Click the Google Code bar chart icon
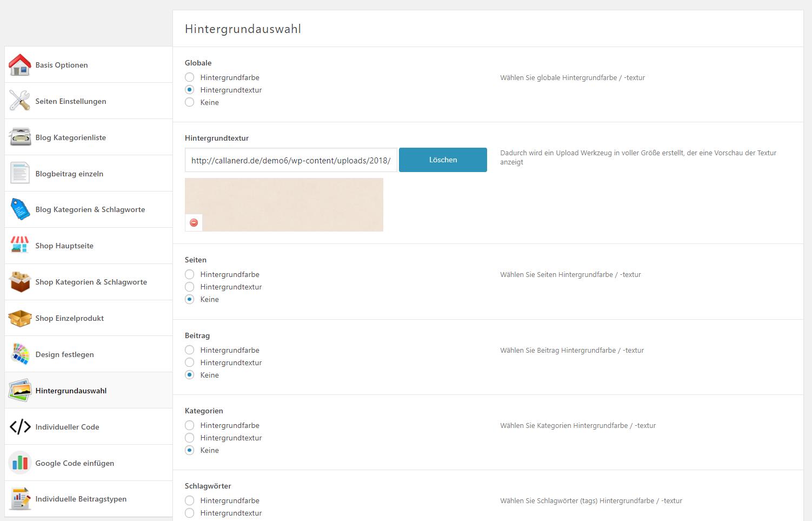This screenshot has height=521, width=812. 20,463
